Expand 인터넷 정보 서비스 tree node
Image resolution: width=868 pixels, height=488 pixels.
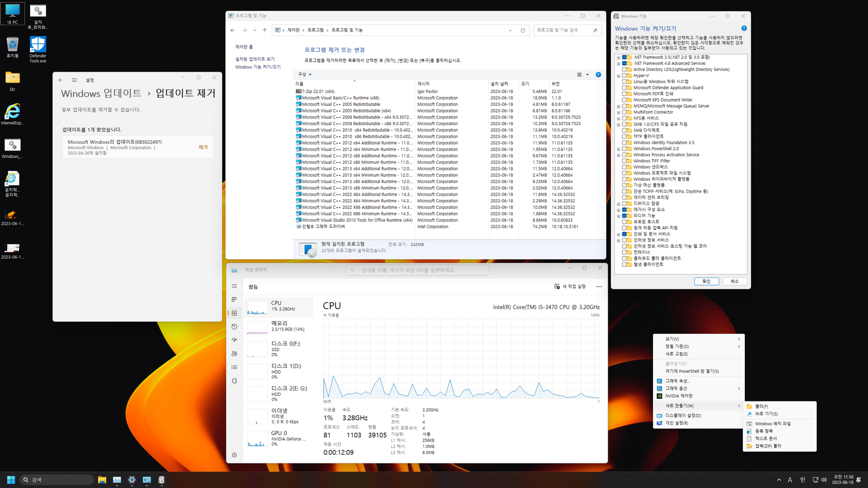pos(619,240)
